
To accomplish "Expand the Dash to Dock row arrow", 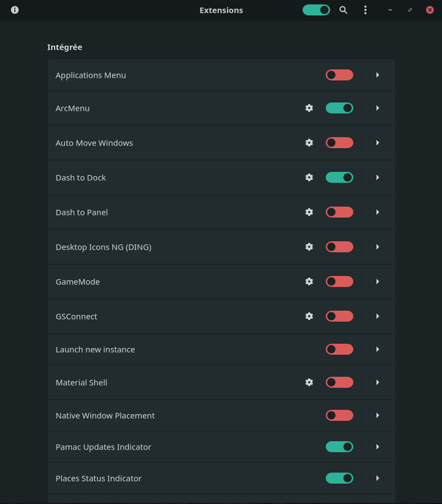I will (378, 178).
